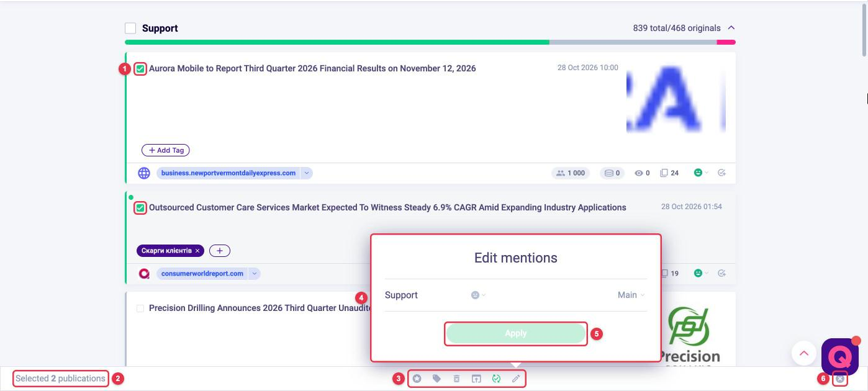The height and width of the screenshot is (391, 868).
Task: Check the Precision Drilling publication checkbox
Action: coord(140,308)
